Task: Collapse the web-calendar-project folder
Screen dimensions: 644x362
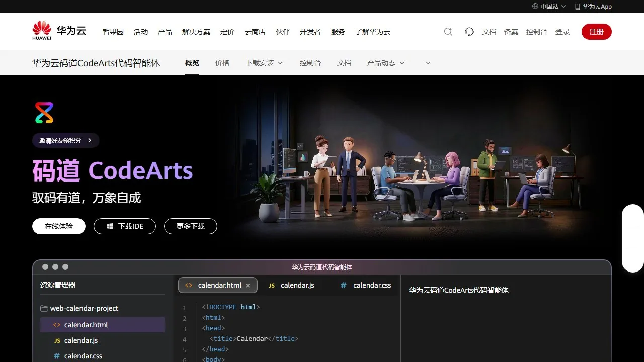Action: point(79,308)
